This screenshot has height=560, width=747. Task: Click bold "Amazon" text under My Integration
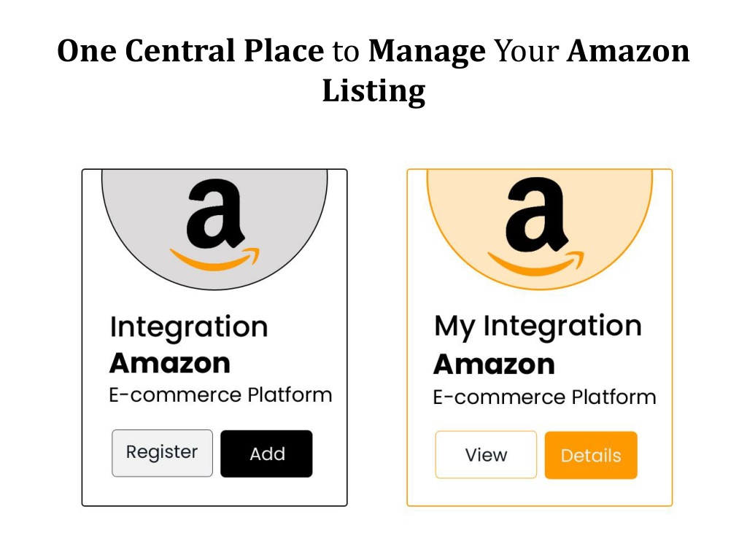tap(495, 365)
